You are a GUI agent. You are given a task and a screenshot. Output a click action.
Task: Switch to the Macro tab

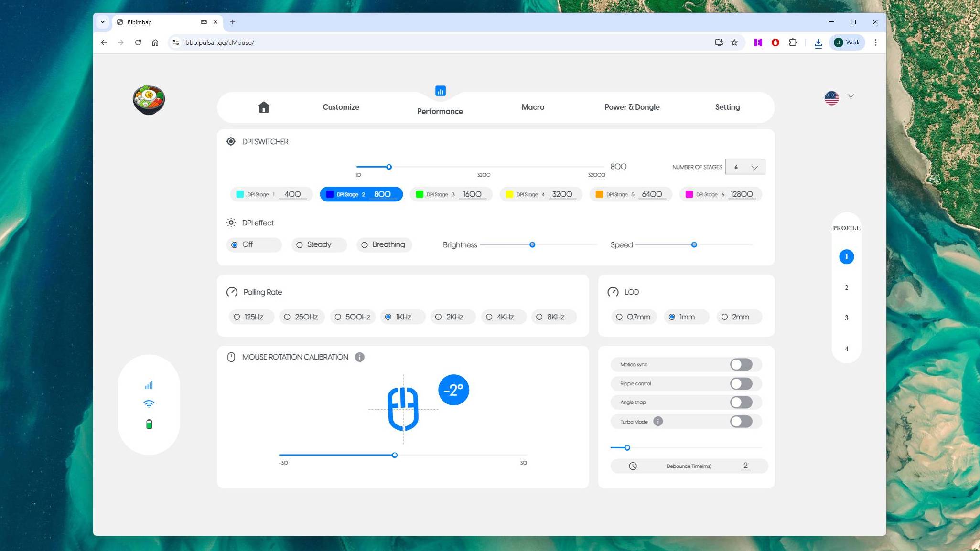[x=532, y=107]
